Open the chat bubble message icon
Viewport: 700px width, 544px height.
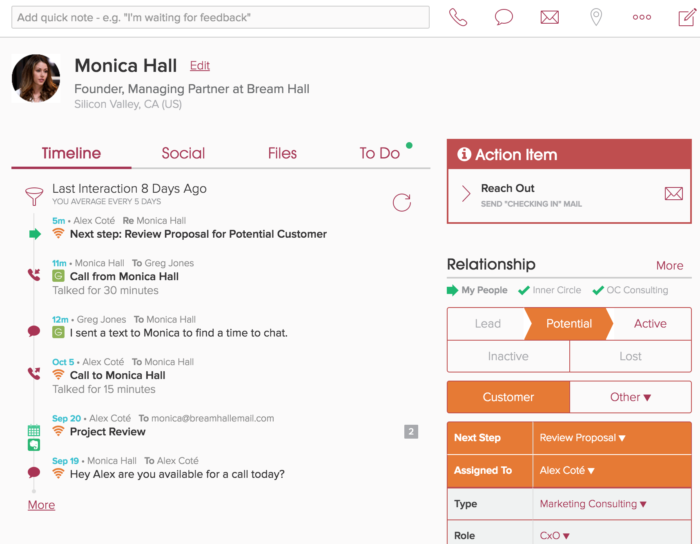tap(504, 17)
